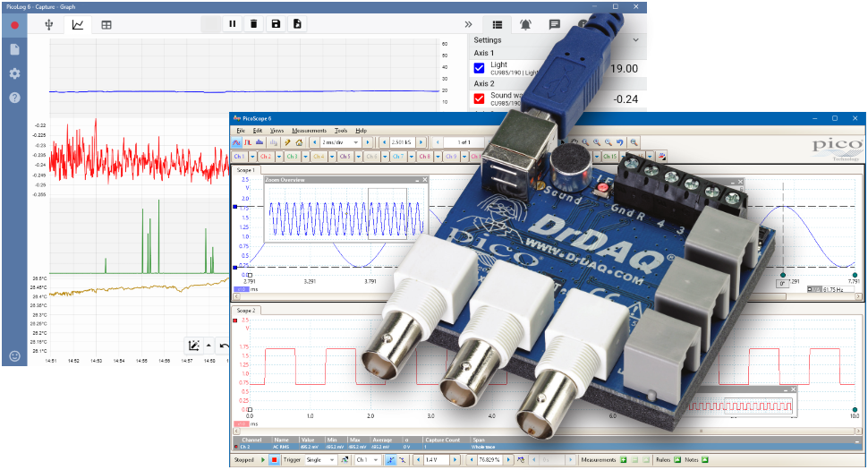Viewport: 868px width, 470px height.
Task: Select PicoScope scope mode icon
Action: click(236, 142)
